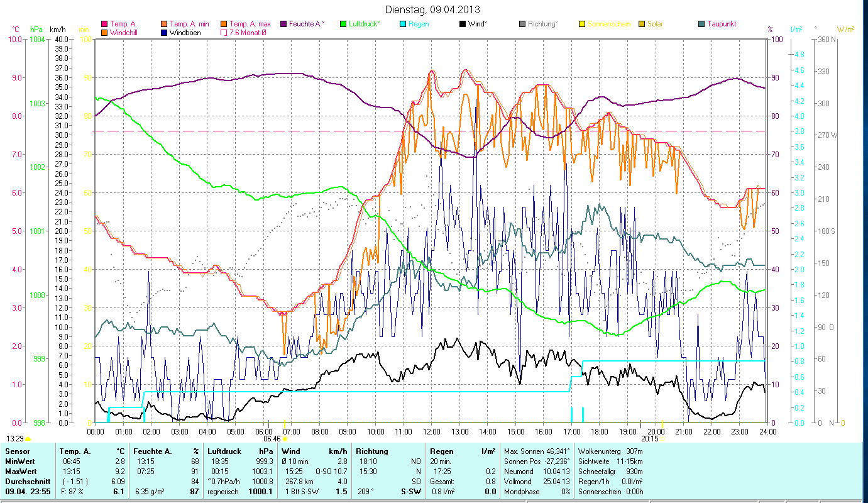
Task: Click the chart title Dienstag, 09.04.2013
Action: click(434, 9)
